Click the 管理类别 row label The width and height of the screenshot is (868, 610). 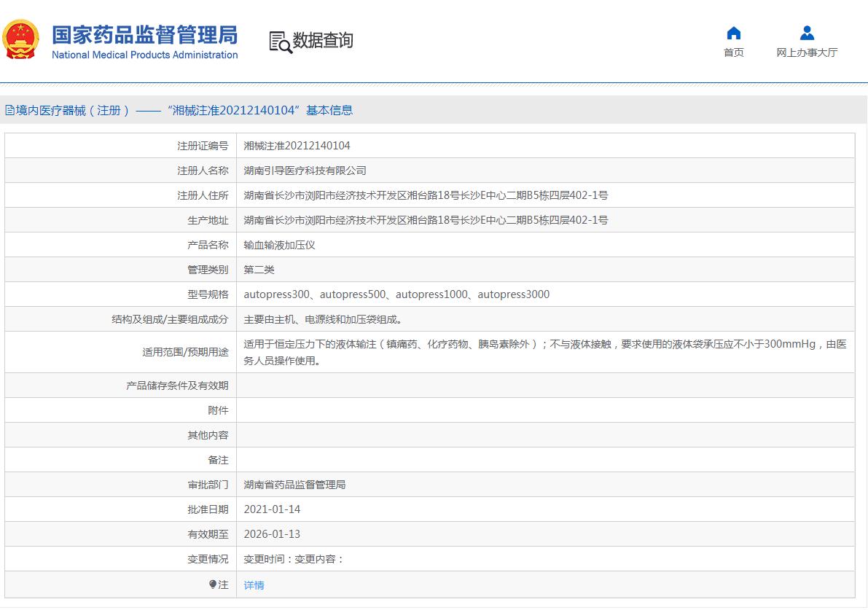click(208, 270)
